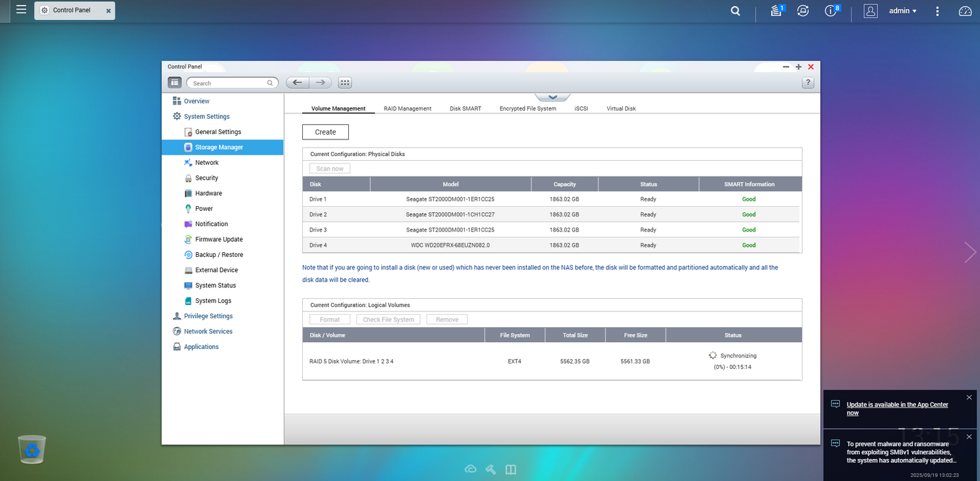Expand Applications section
The image size is (980, 481).
pyautogui.click(x=201, y=347)
